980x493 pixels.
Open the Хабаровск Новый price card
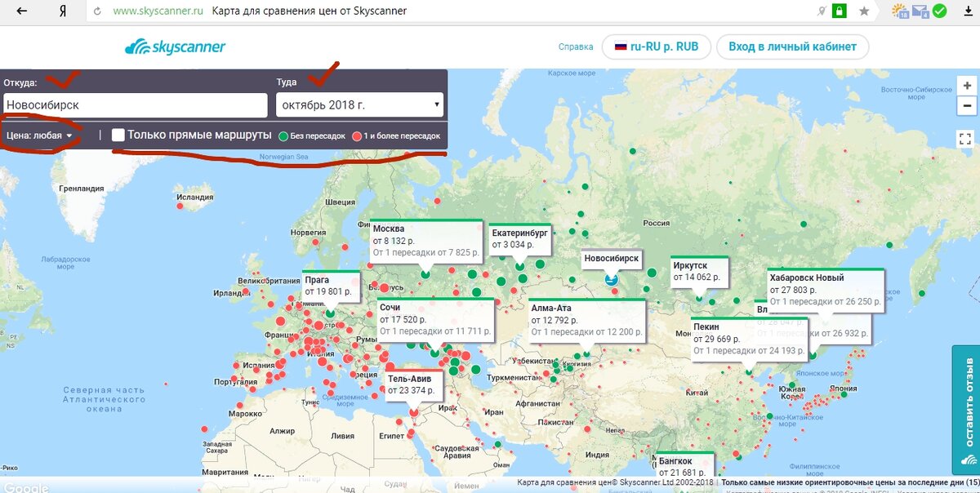click(826, 289)
